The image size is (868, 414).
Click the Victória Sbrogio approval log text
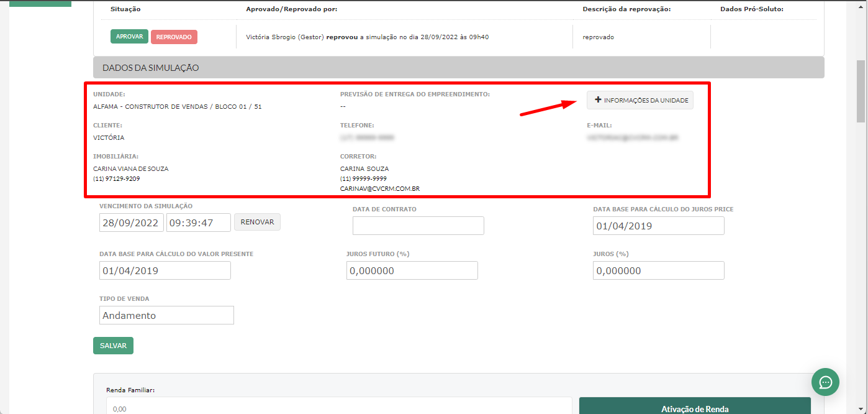coord(368,37)
